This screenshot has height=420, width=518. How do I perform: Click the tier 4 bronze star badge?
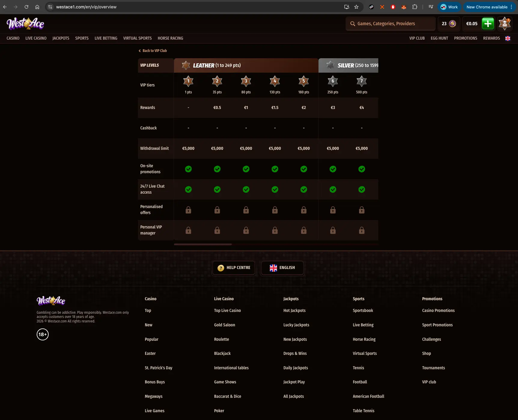coord(275,81)
